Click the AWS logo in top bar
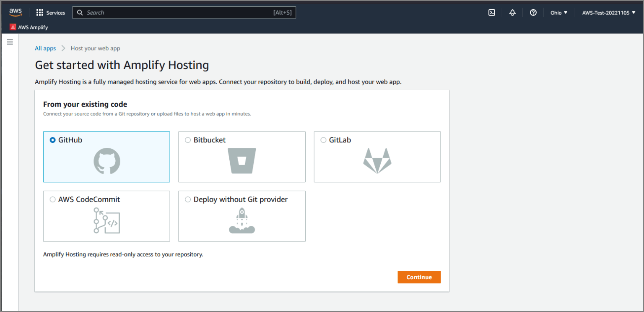The image size is (644, 312). (x=16, y=12)
